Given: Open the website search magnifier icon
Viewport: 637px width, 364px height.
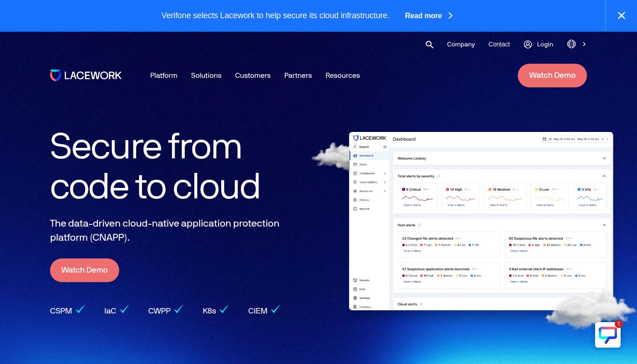Looking at the screenshot, I should coord(430,44).
